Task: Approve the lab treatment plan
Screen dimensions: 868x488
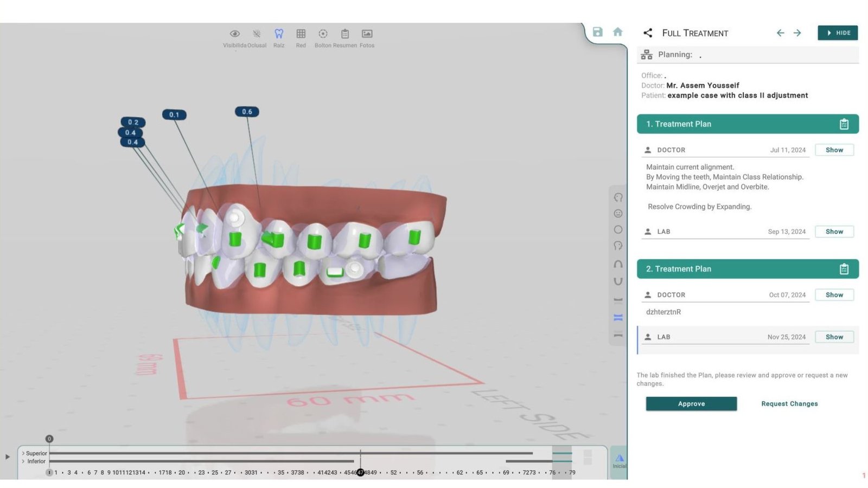Action: pyautogui.click(x=691, y=404)
